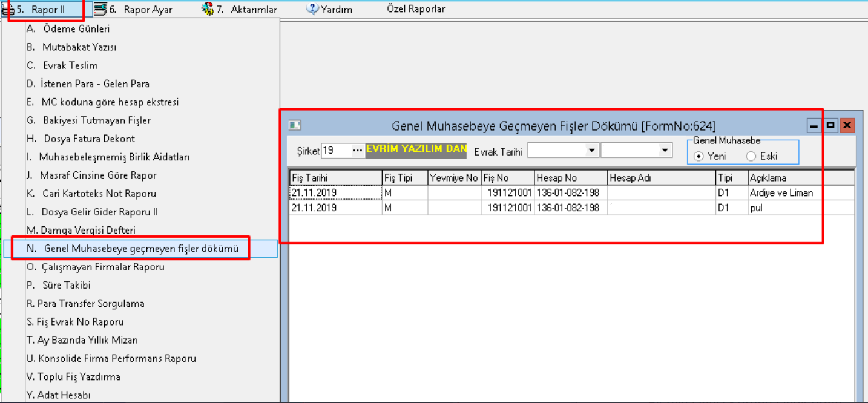Open T. Ay Bazında Yıllık Mizan
Viewport: 868px width, 403px height.
click(140, 340)
